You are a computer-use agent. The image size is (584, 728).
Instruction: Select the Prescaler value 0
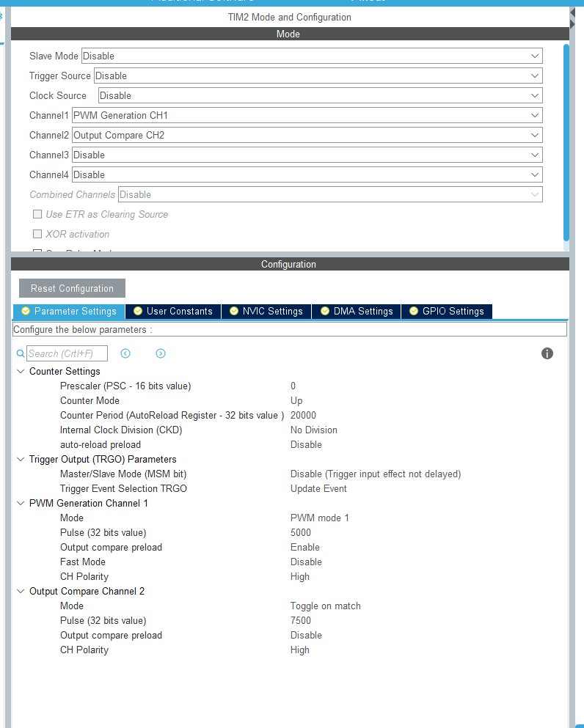pyautogui.click(x=293, y=386)
